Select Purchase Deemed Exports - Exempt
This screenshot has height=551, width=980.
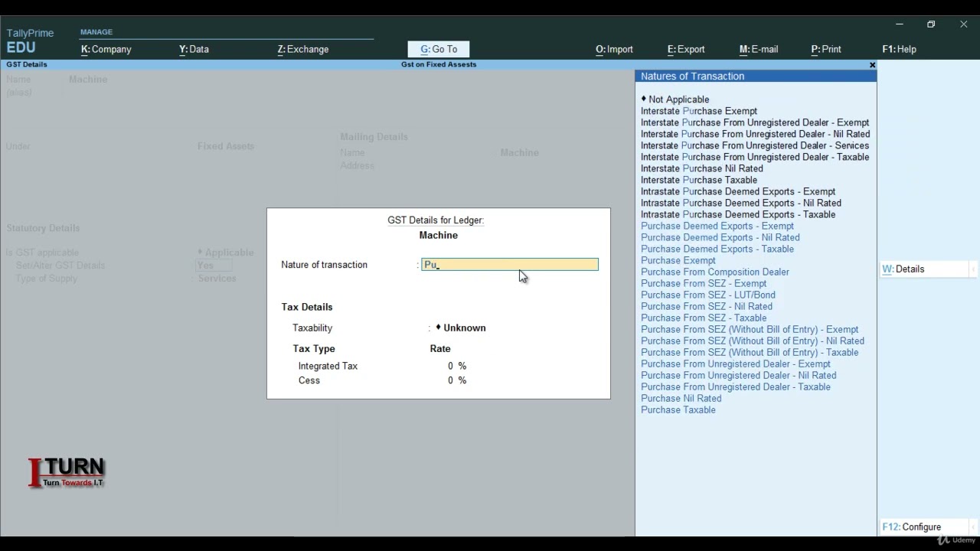pos(717,226)
